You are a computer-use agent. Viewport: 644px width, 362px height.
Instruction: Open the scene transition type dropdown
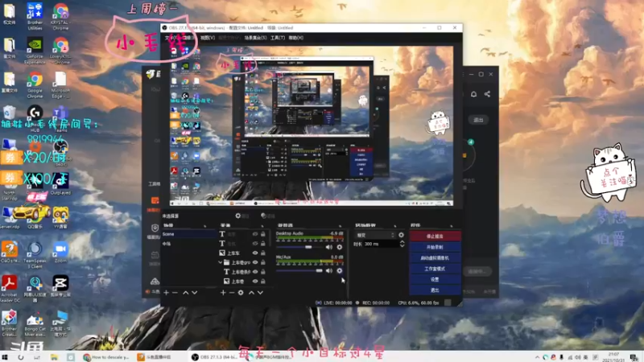click(375, 235)
